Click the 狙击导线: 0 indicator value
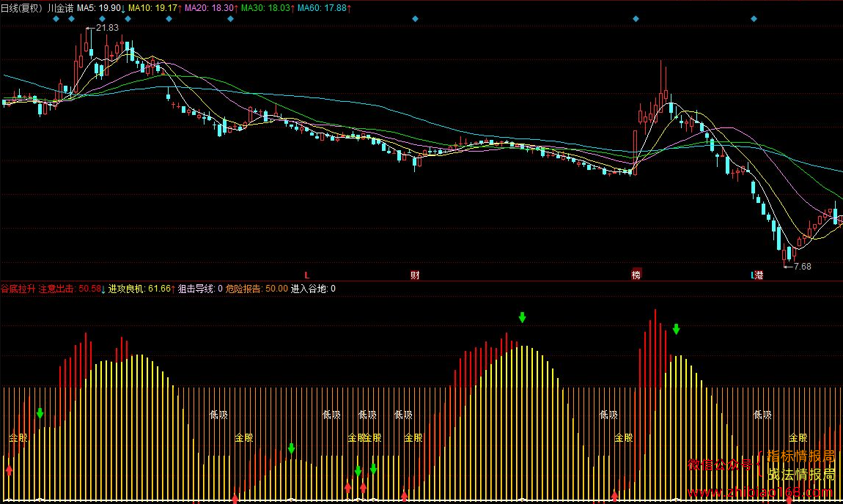843x504 pixels. tap(200, 289)
